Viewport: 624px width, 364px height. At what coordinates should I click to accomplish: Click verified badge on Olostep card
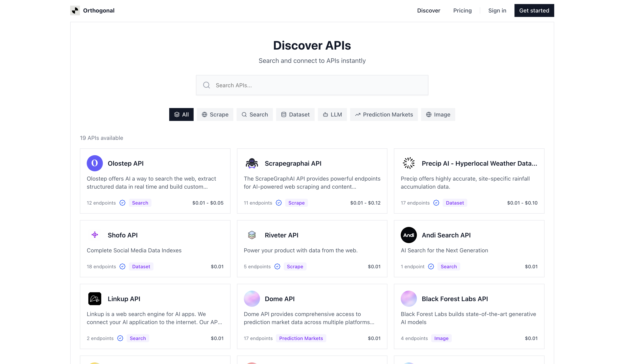tap(122, 203)
